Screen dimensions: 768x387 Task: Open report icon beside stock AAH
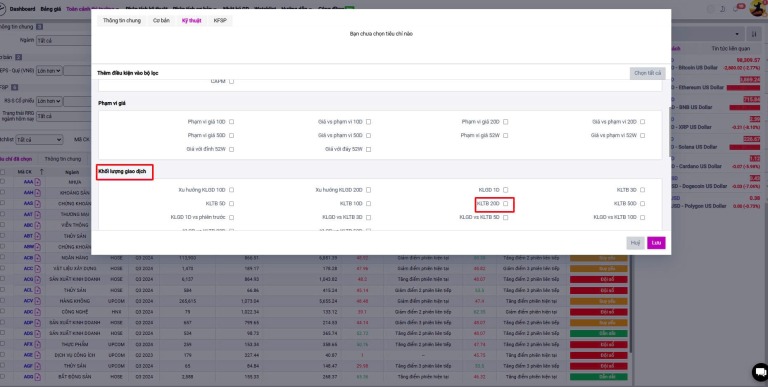(38, 193)
